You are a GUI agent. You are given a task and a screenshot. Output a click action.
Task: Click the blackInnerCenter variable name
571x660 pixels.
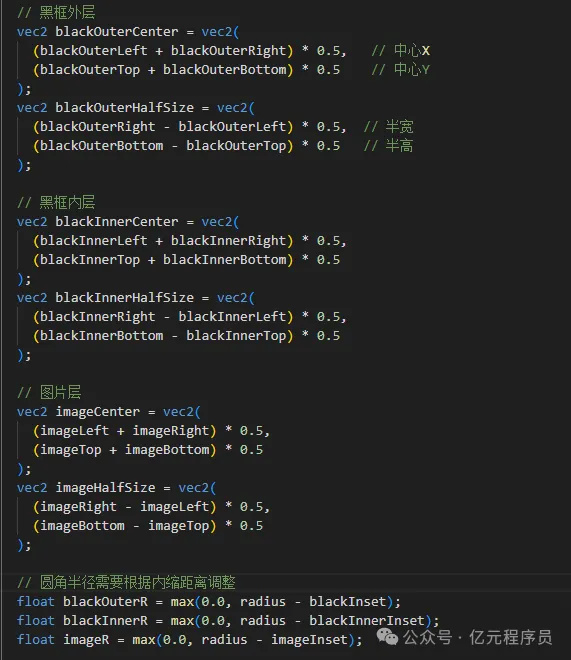[117, 222]
